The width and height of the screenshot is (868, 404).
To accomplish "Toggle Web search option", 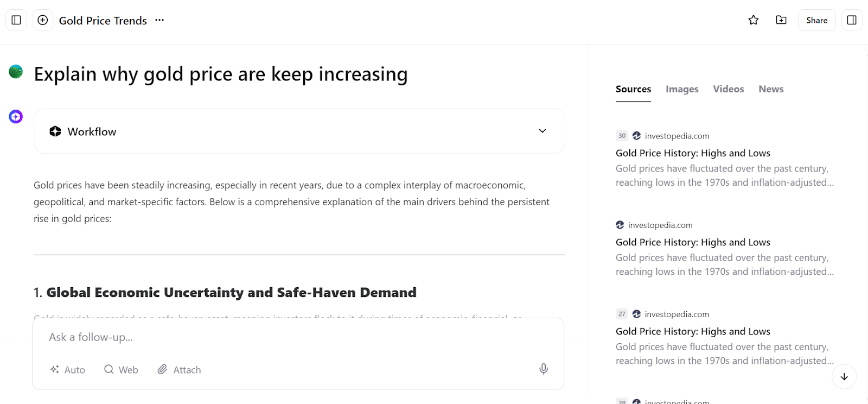I will pyautogui.click(x=121, y=370).
